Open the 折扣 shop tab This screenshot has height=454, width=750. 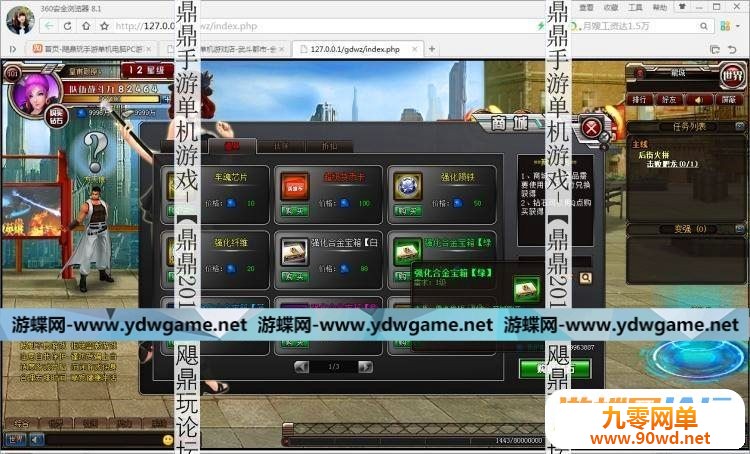330,146
